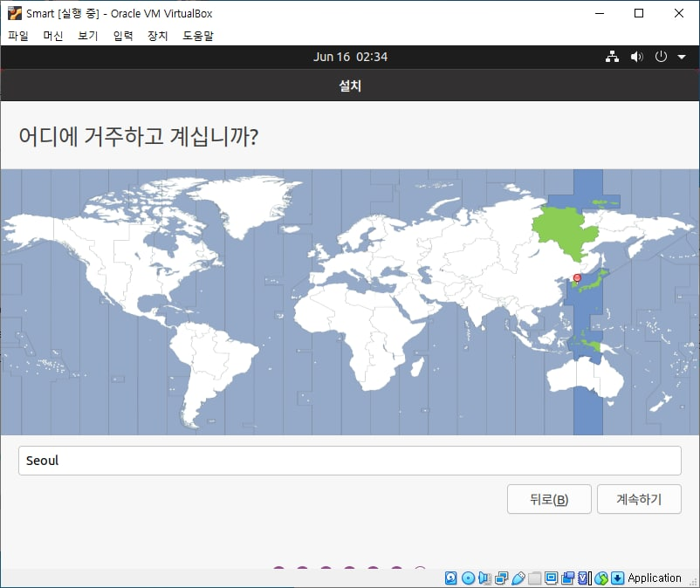Click the 계속하기 continue button
Image resolution: width=700 pixels, height=588 pixels.
tap(639, 499)
